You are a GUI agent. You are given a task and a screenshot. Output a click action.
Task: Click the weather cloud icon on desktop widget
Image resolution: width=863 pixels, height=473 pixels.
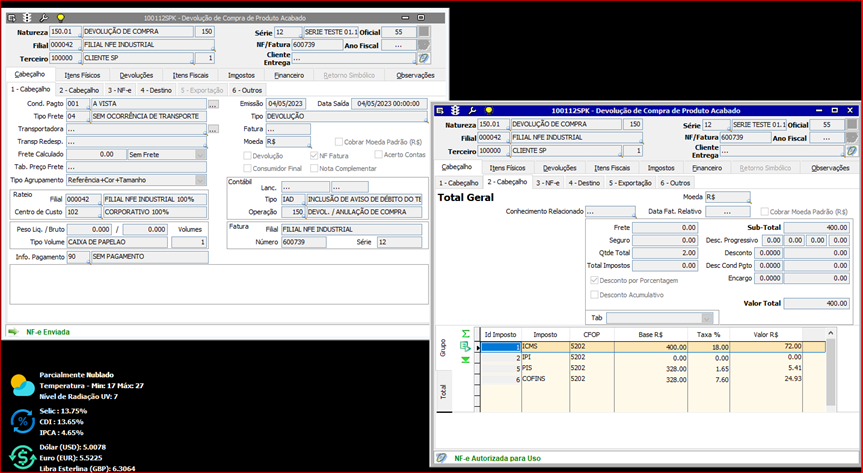coord(22,386)
